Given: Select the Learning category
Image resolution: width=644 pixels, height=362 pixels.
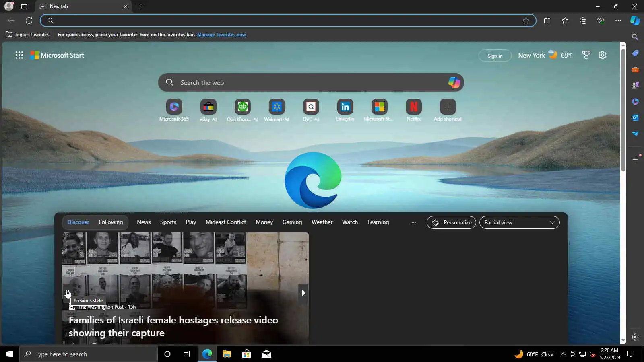Looking at the screenshot, I should point(378,222).
